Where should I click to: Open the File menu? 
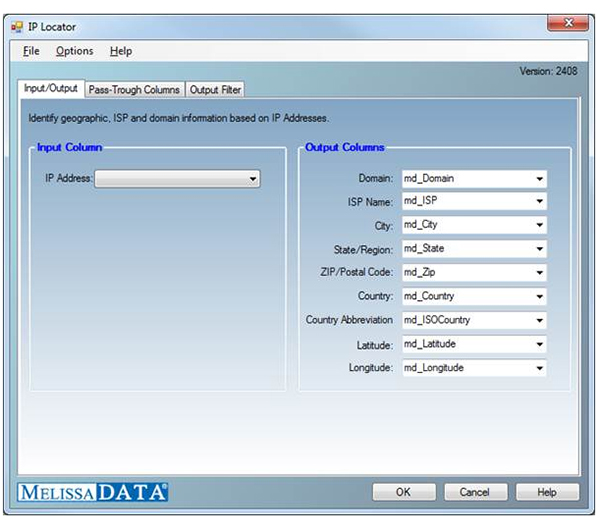click(x=31, y=51)
